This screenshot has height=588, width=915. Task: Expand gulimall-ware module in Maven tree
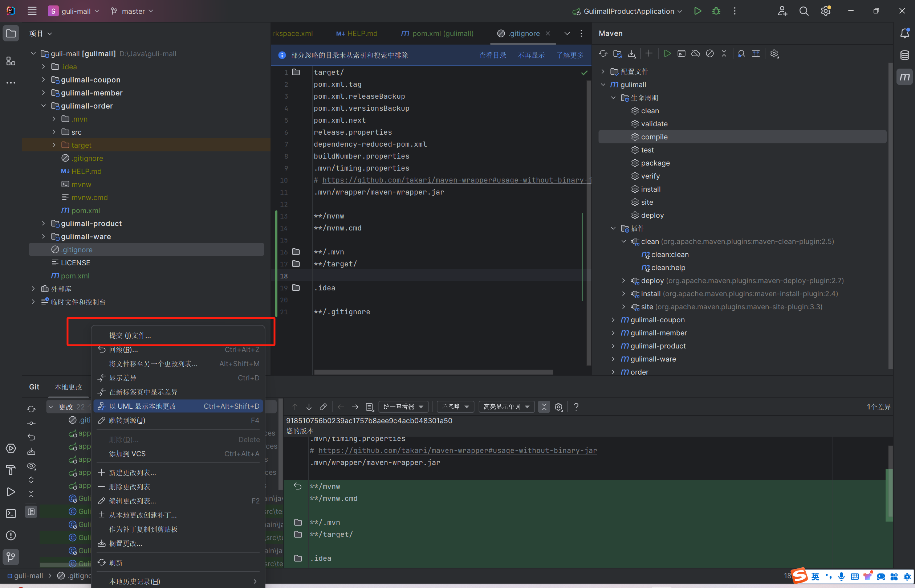(x=613, y=359)
